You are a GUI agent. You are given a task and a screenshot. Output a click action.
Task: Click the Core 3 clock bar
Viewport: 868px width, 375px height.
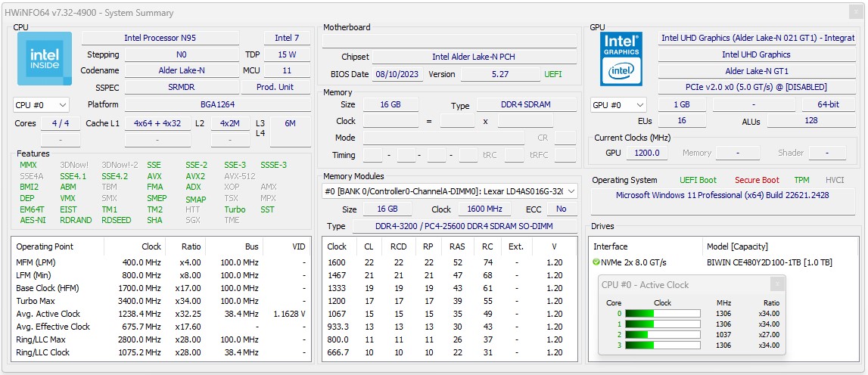[663, 345]
